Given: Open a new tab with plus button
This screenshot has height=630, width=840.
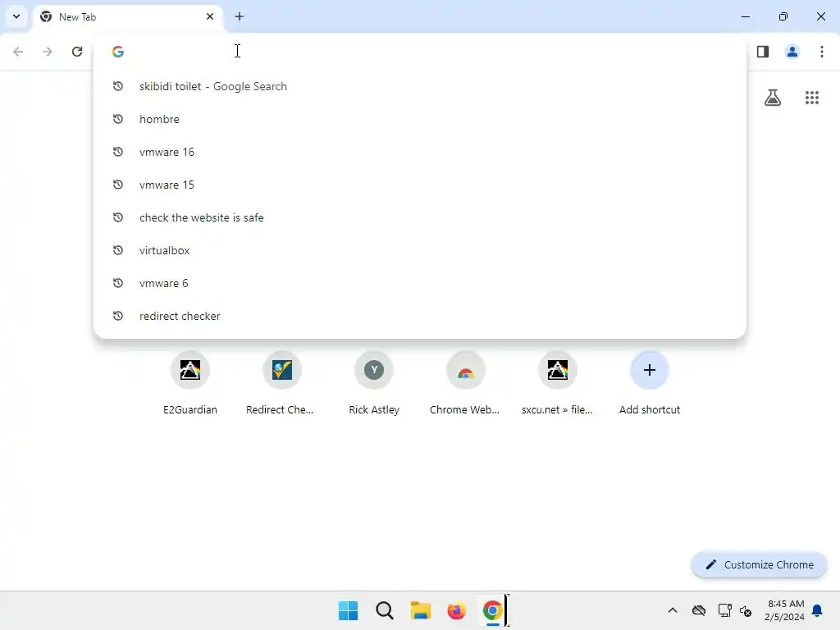Looking at the screenshot, I should (240, 16).
